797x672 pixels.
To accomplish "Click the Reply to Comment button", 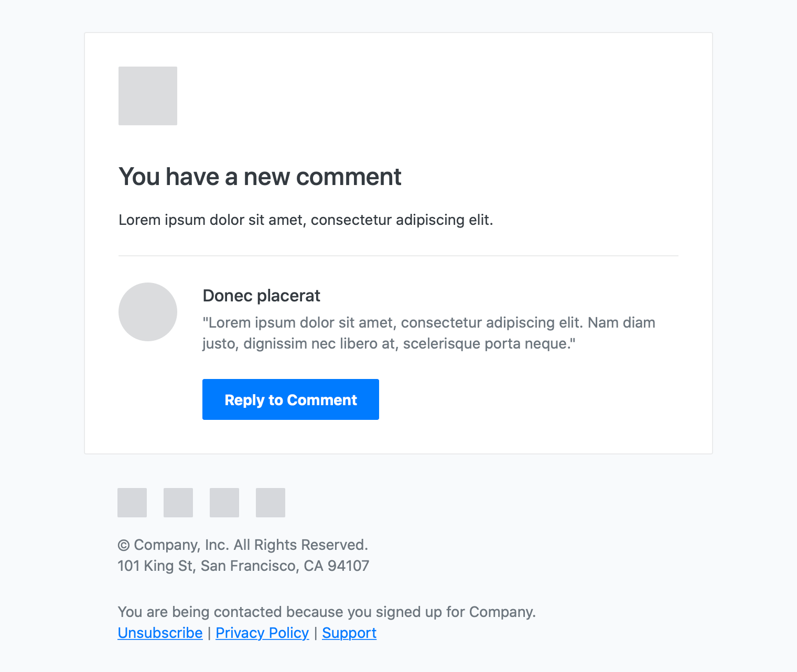I will tap(290, 399).
